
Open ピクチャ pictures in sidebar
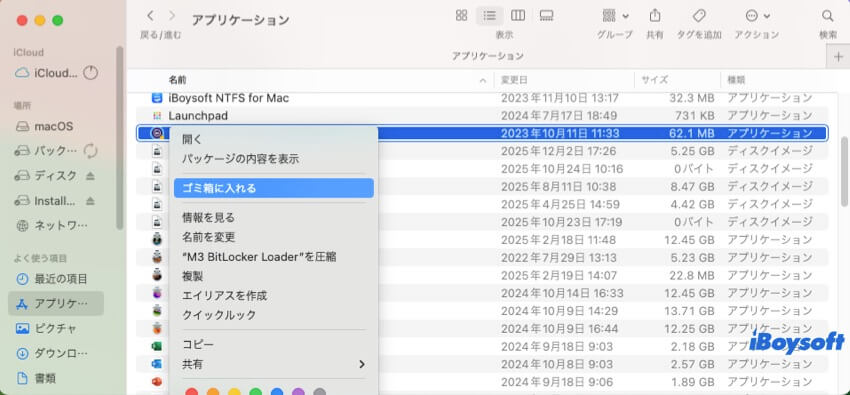click(x=47, y=328)
